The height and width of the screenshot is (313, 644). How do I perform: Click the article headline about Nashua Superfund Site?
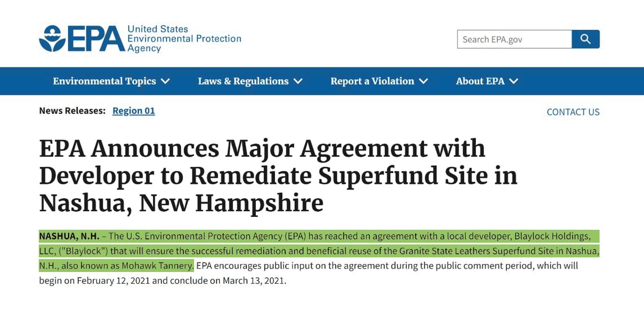278,175
